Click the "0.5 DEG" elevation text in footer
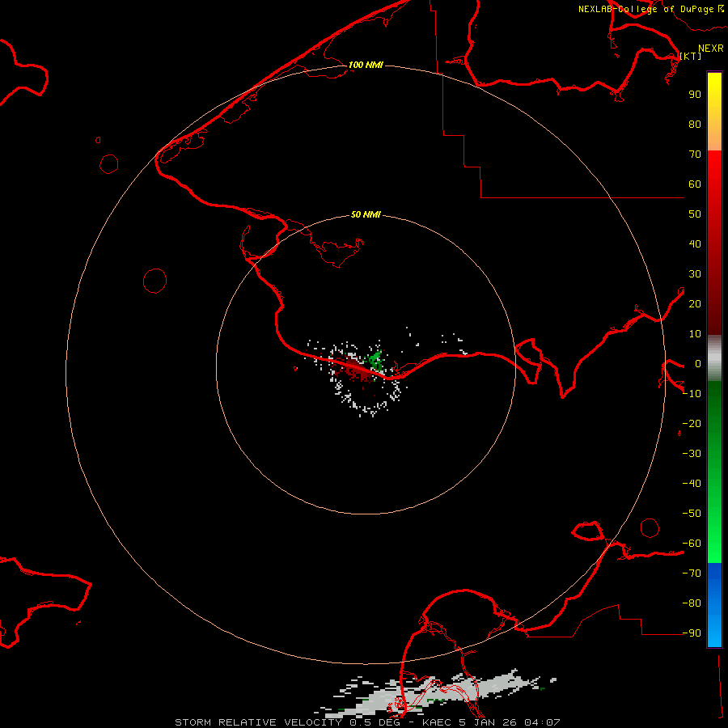Image resolution: width=728 pixels, height=728 pixels. [375, 722]
